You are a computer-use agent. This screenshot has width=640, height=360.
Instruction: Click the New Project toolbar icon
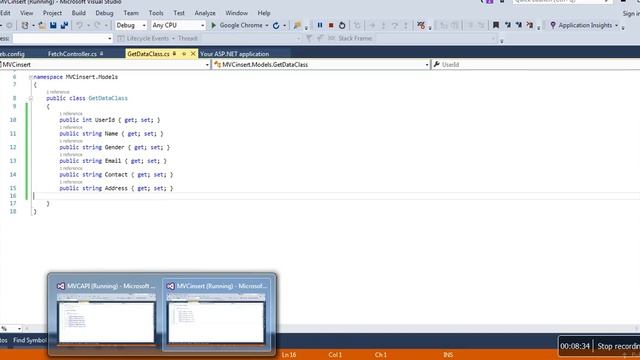25,25
